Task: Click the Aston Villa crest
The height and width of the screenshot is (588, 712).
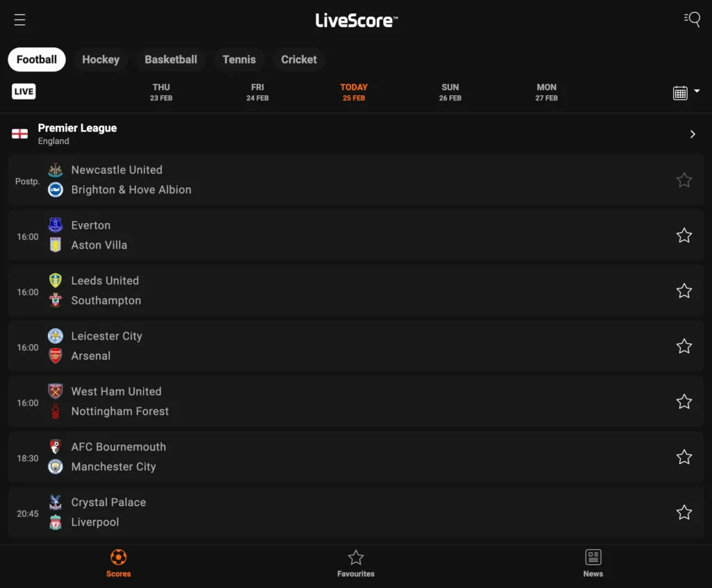Action: [x=56, y=245]
